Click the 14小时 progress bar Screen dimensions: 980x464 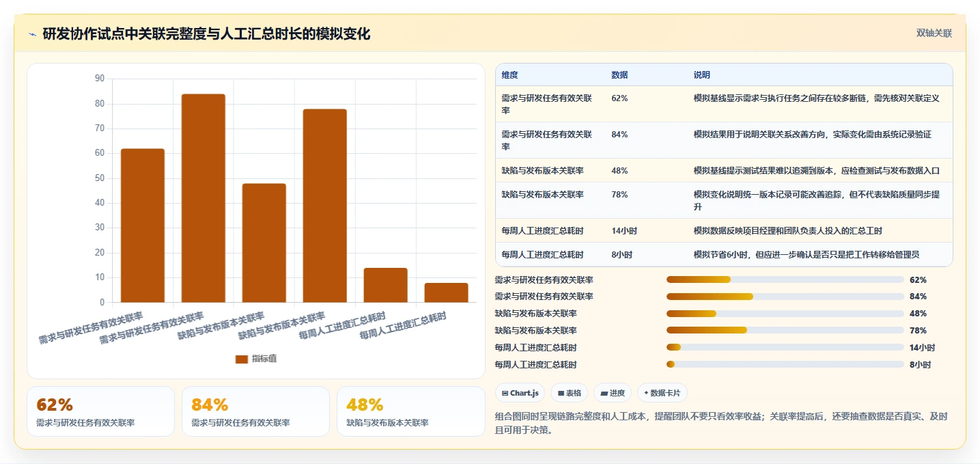click(785, 347)
